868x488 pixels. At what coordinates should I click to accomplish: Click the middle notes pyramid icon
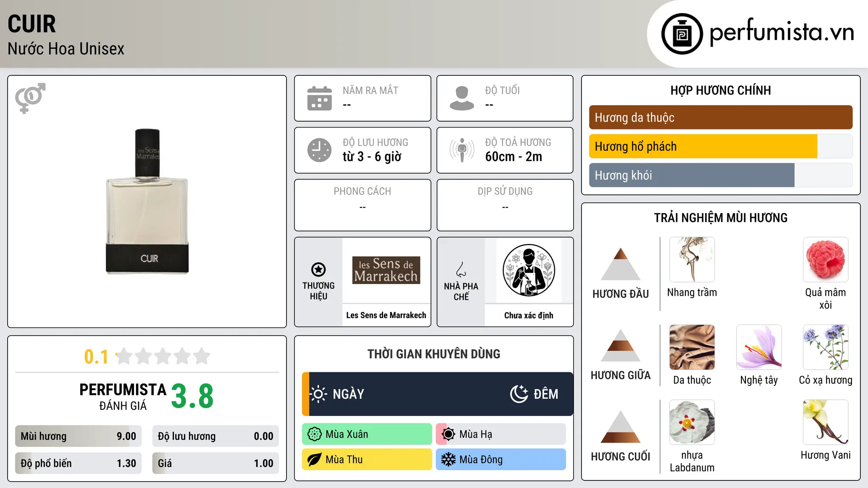(x=620, y=345)
